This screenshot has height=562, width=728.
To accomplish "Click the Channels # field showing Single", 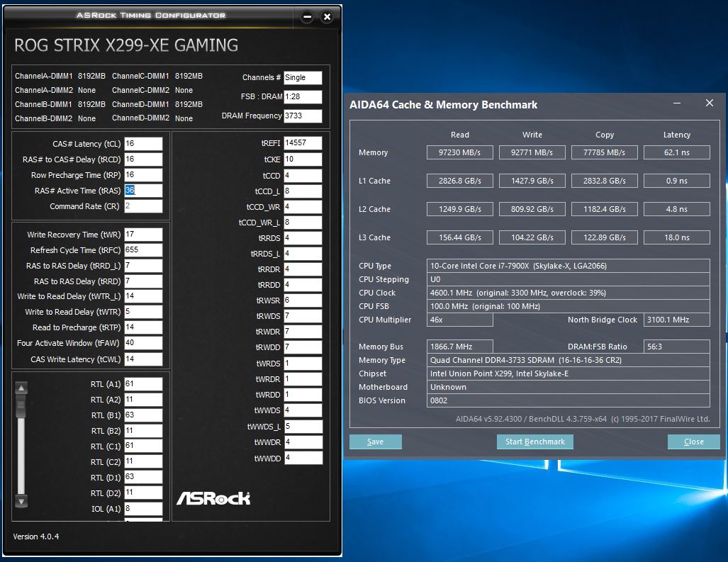I will [x=303, y=77].
